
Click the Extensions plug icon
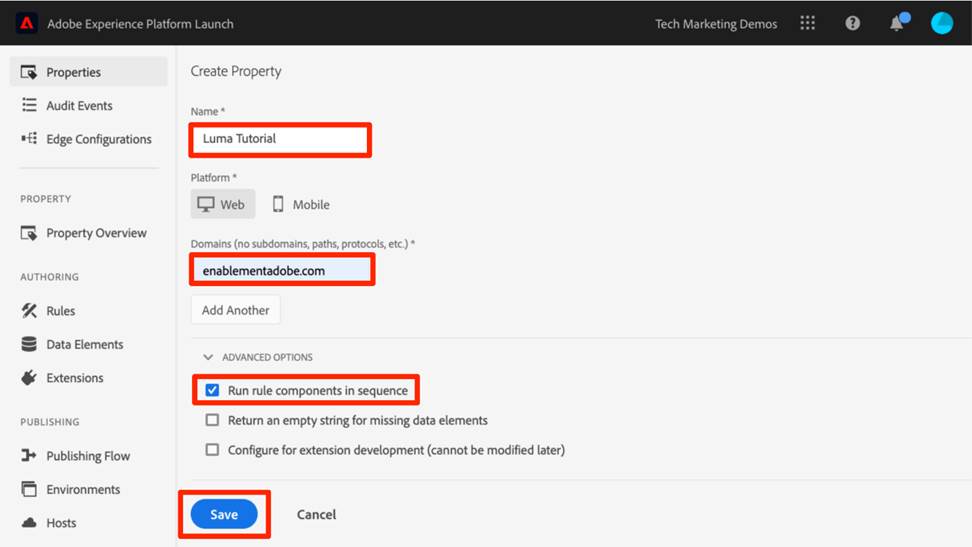point(29,378)
